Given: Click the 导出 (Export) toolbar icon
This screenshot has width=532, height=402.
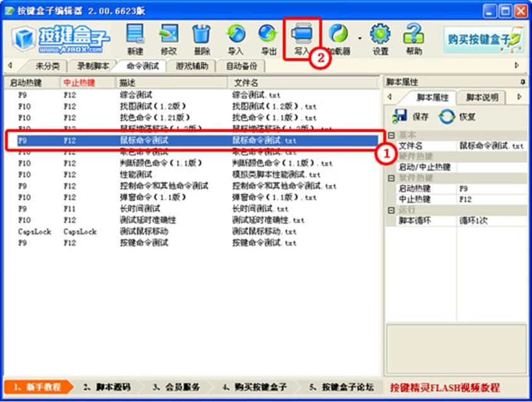Looking at the screenshot, I should tap(269, 39).
